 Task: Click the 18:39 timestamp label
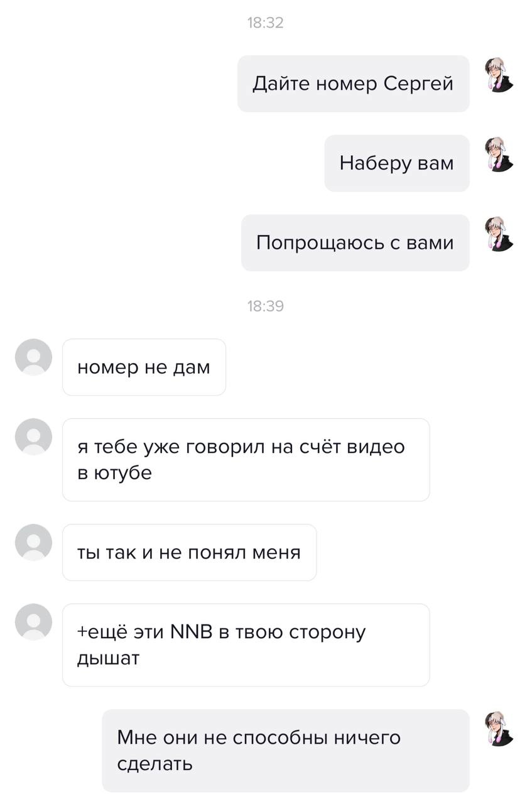tap(266, 307)
